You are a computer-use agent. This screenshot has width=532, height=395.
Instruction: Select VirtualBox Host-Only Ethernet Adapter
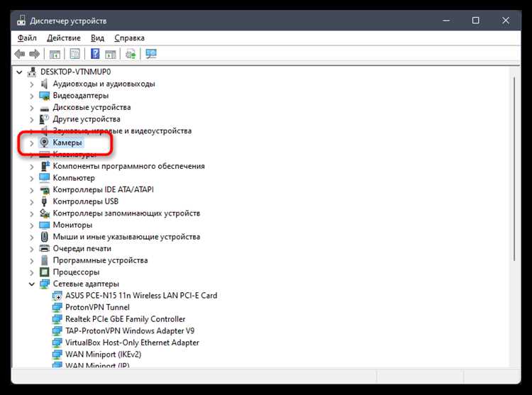click(x=132, y=343)
